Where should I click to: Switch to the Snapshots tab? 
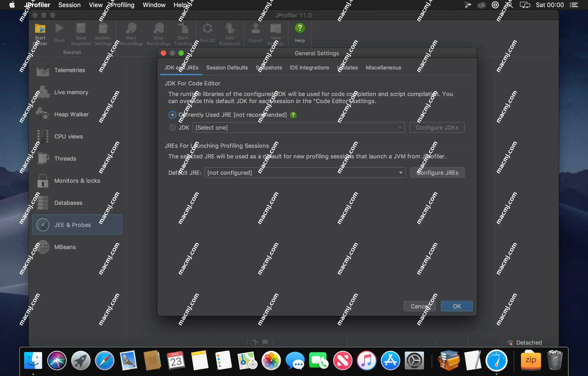coord(269,68)
